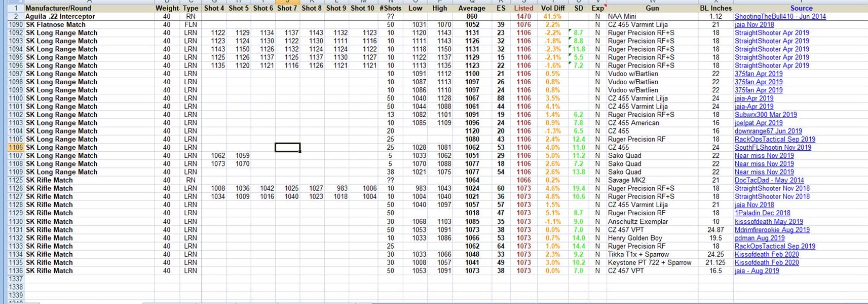Click the Savage MK2 gun cell
The image size is (868, 304).
(652, 180)
